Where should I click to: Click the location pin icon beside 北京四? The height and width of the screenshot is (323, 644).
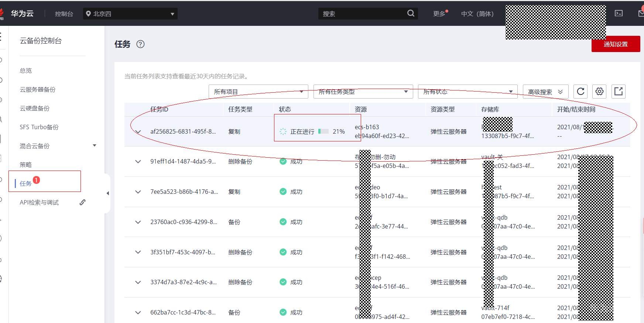[88, 14]
